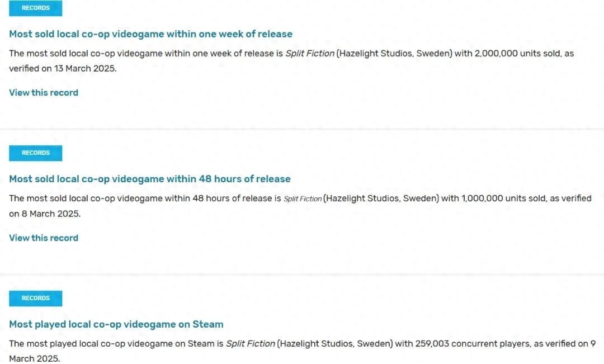Click italic 'Split Fiction' in one week record text
The width and height of the screenshot is (604, 364).
(x=310, y=54)
